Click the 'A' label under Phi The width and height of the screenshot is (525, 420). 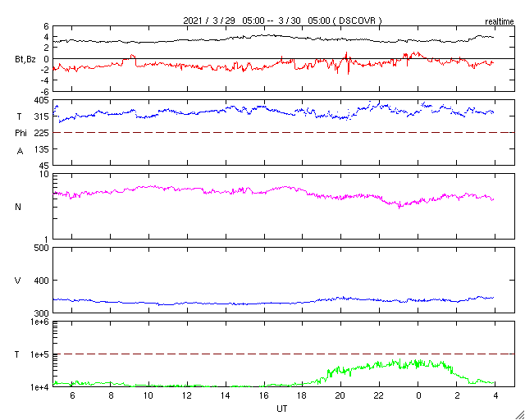tap(20, 152)
